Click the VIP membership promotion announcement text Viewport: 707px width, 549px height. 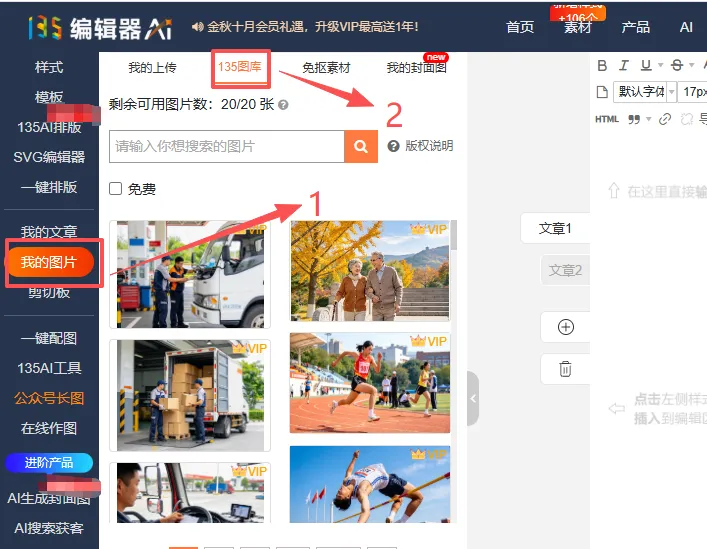(312, 27)
